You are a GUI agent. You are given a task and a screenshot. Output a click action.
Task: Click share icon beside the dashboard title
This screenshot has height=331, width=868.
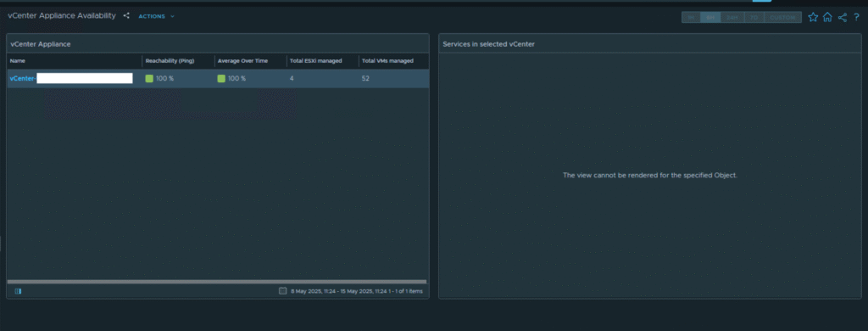[x=126, y=16]
